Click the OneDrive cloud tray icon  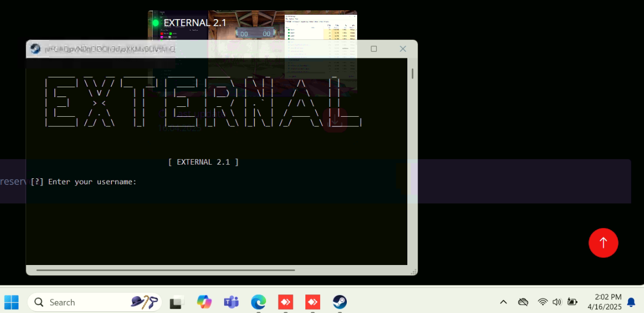pos(523,302)
